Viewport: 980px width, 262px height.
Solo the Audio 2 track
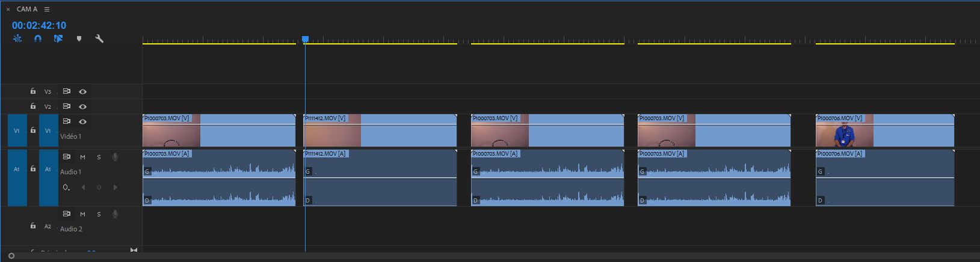pos(99,214)
